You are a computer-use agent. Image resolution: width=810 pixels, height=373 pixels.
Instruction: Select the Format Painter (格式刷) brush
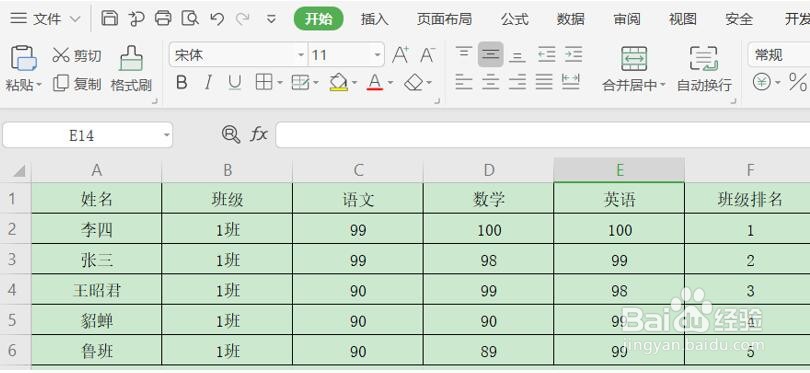tap(131, 69)
